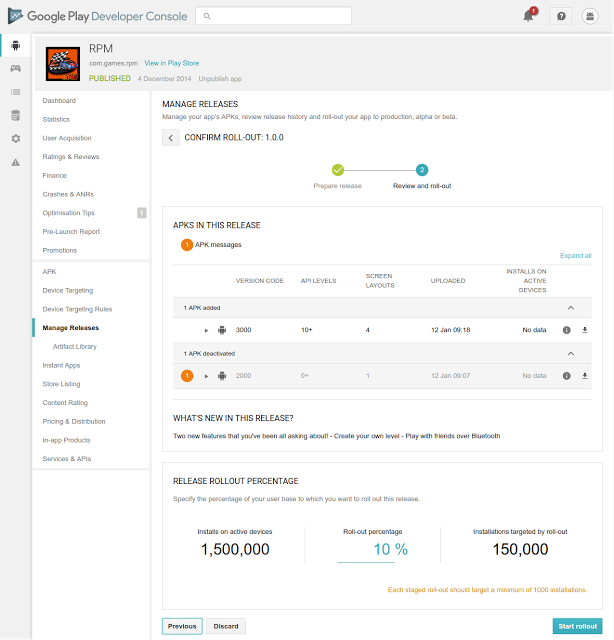The width and height of the screenshot is (614, 640).
Task: Click the Discard button
Action: pyautogui.click(x=226, y=626)
